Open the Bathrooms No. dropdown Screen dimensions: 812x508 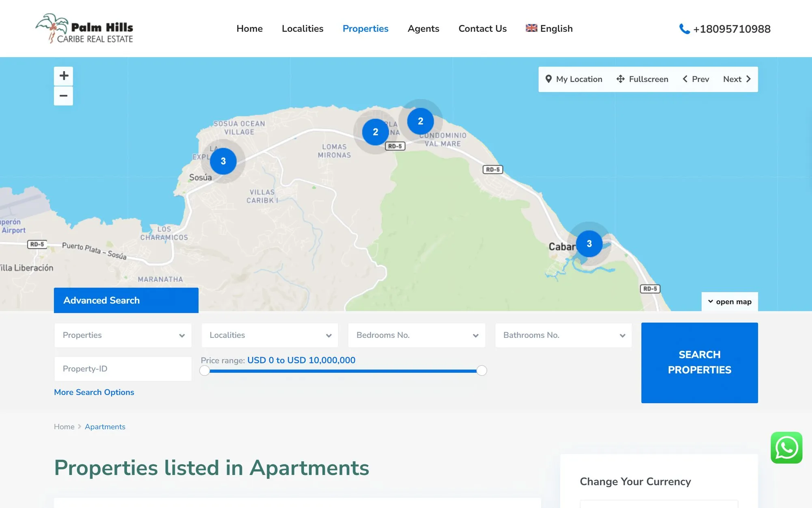[564, 335]
